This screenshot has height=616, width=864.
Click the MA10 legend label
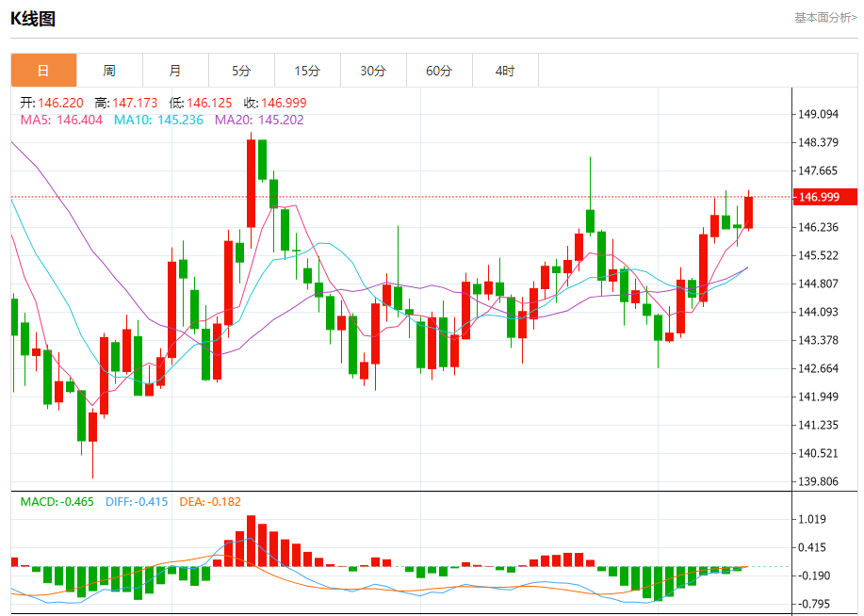point(158,120)
